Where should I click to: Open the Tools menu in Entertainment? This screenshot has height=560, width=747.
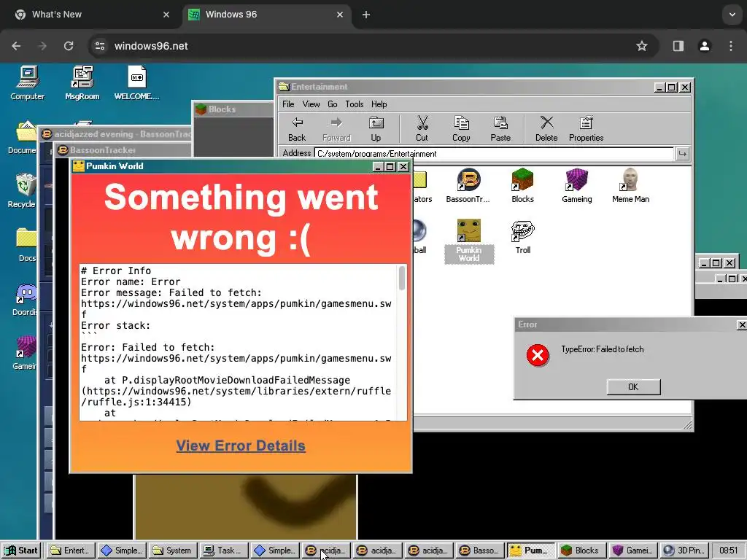(355, 104)
